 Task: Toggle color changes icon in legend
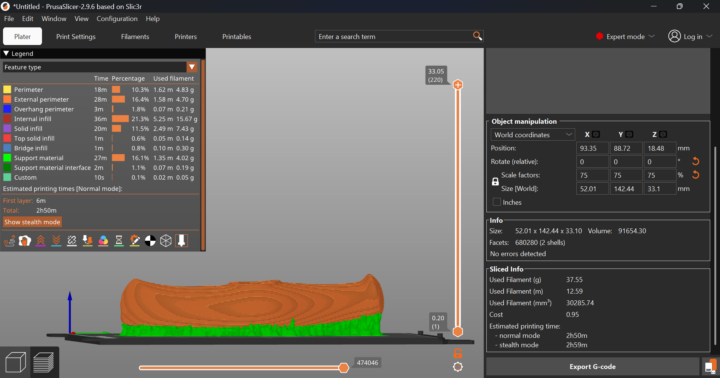[x=103, y=241]
